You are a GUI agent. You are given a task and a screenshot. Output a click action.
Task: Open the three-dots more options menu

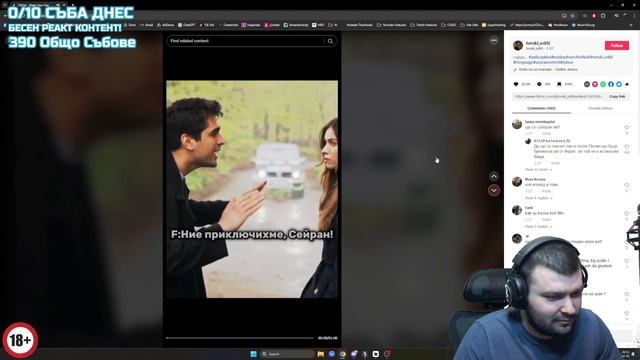coord(493,40)
